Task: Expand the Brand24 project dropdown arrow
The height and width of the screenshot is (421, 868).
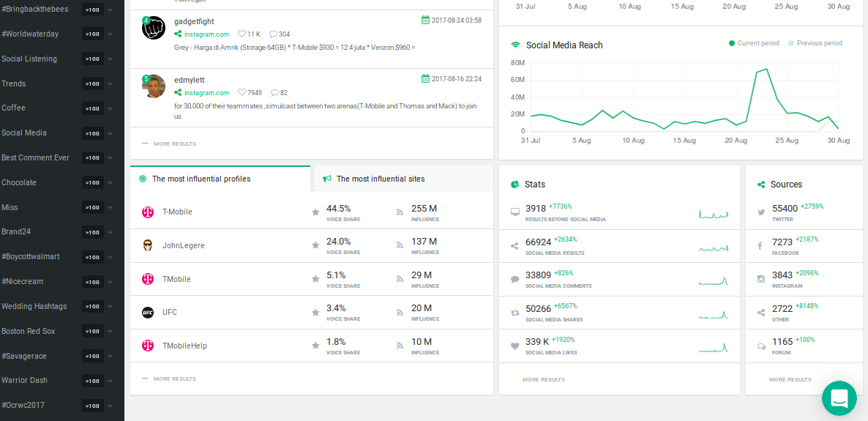Action: tap(111, 232)
